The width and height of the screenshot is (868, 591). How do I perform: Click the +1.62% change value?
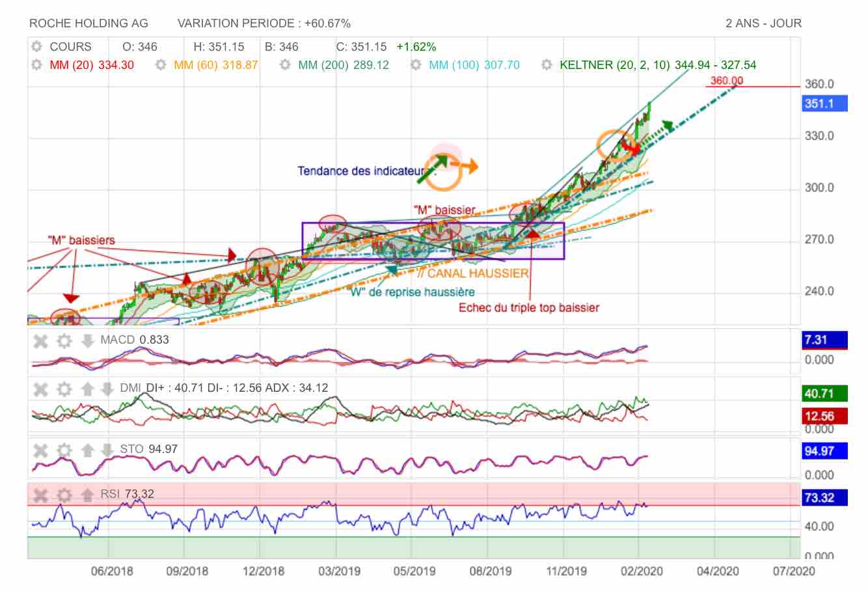(x=416, y=47)
